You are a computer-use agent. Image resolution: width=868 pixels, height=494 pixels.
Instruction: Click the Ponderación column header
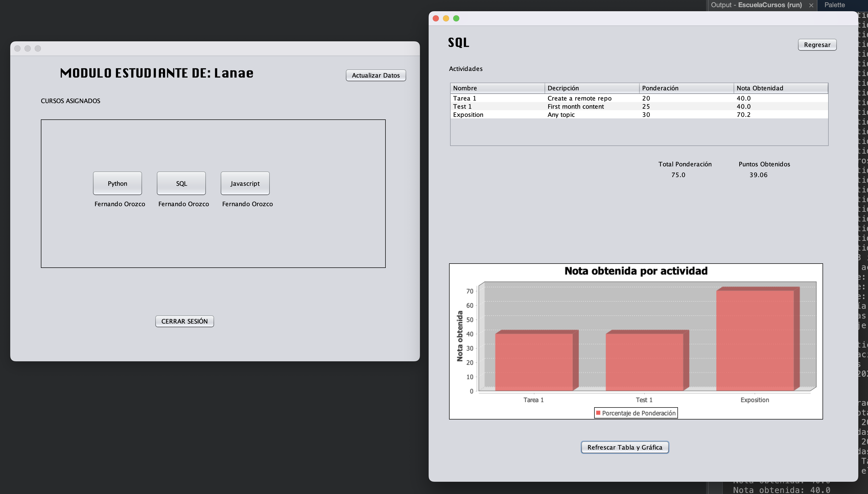pyautogui.click(x=686, y=88)
